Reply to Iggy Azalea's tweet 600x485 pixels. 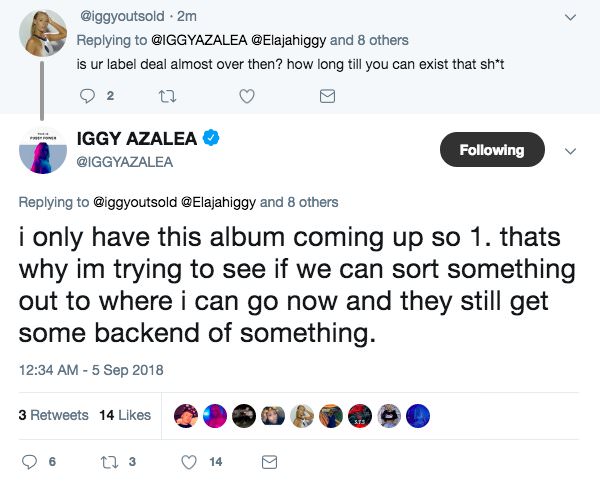pos(29,462)
